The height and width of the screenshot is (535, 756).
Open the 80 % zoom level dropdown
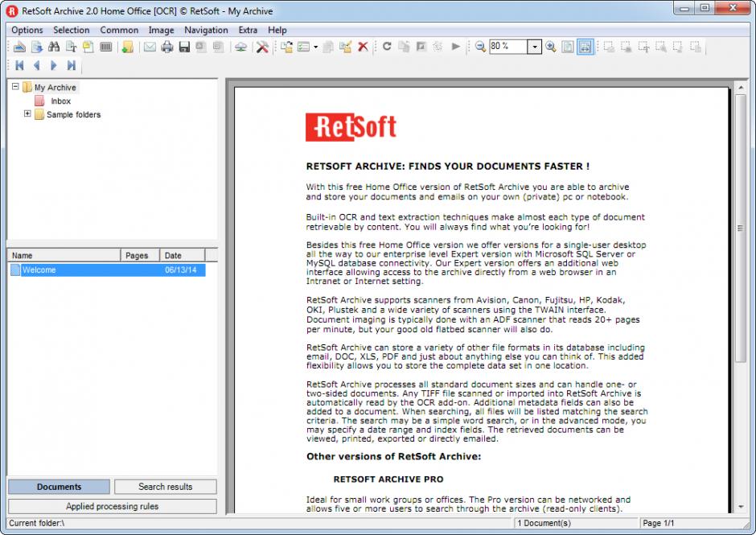tap(534, 47)
